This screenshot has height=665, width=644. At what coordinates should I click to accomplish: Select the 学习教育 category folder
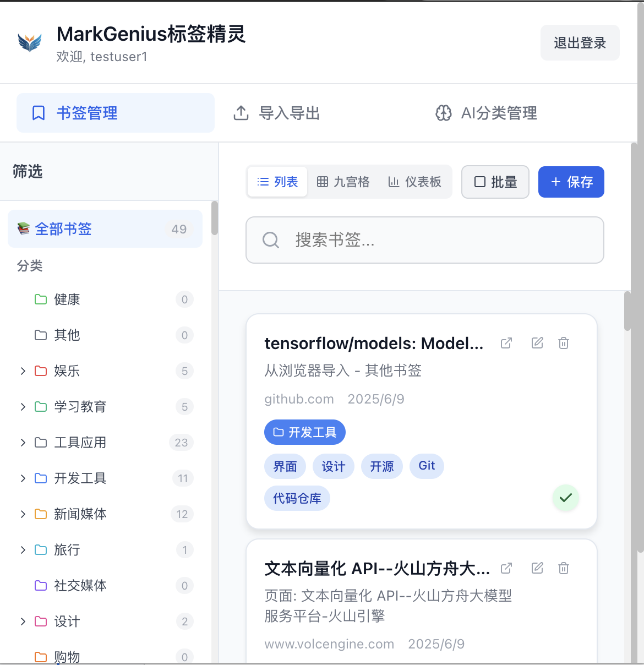tap(105, 407)
